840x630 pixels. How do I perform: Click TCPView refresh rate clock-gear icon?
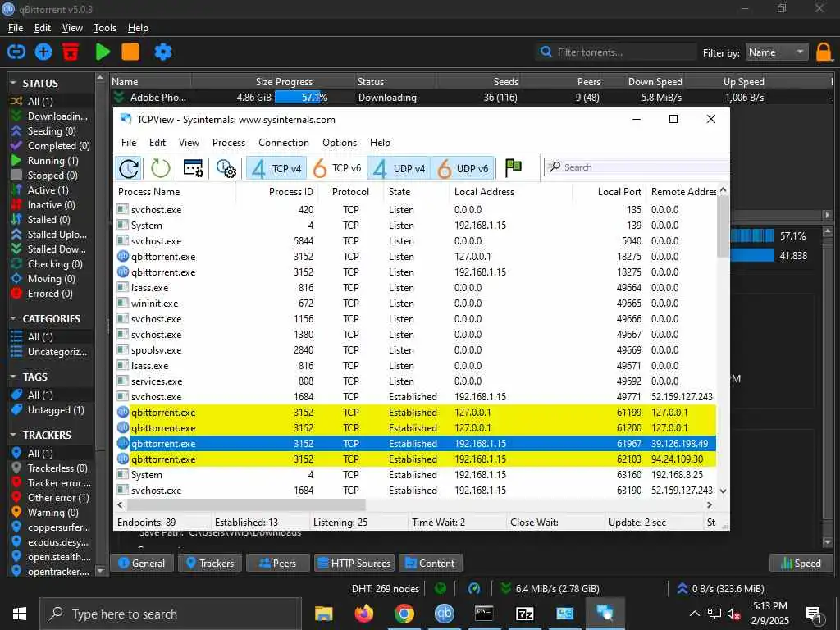tap(226, 168)
